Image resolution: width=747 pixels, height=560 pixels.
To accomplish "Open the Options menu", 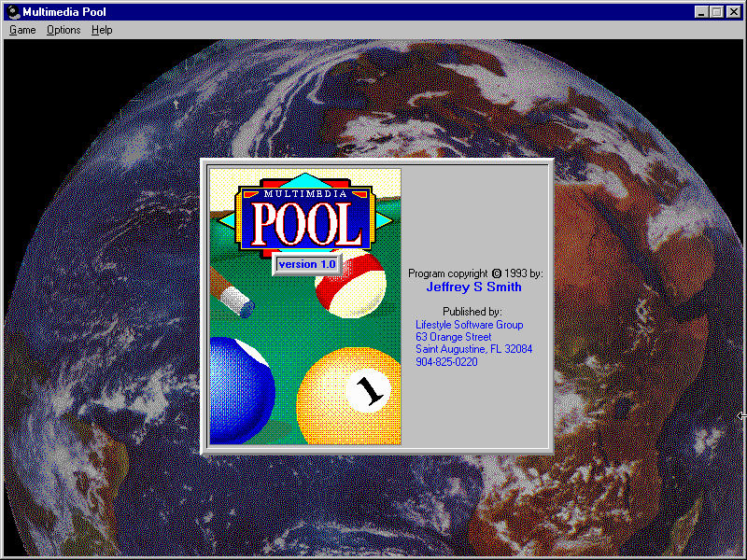I will [63, 30].
